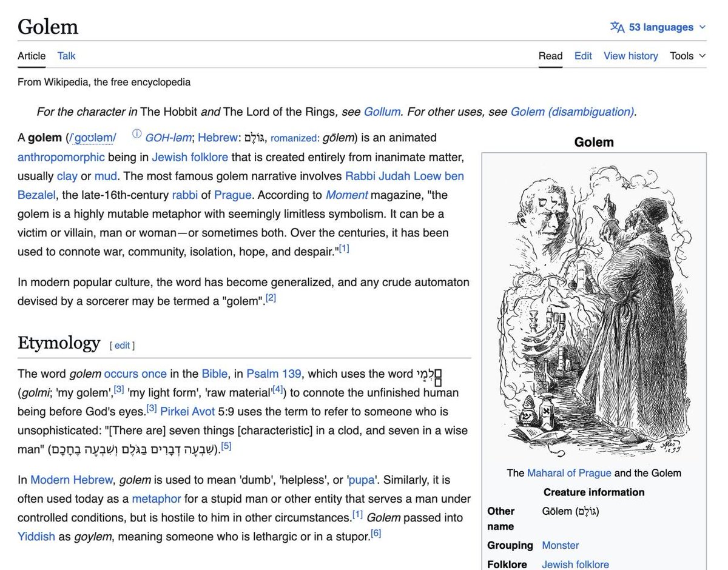Expand the Tools menu
The image size is (728, 570).
point(688,56)
